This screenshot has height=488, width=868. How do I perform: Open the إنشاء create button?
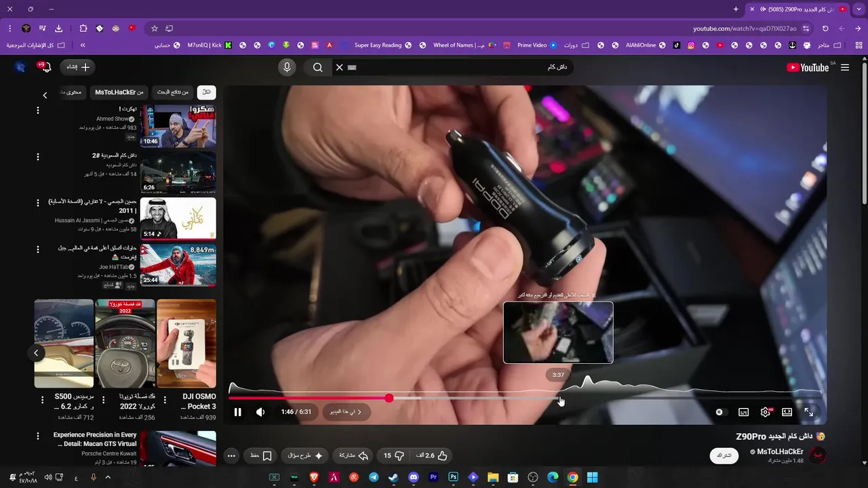click(79, 67)
